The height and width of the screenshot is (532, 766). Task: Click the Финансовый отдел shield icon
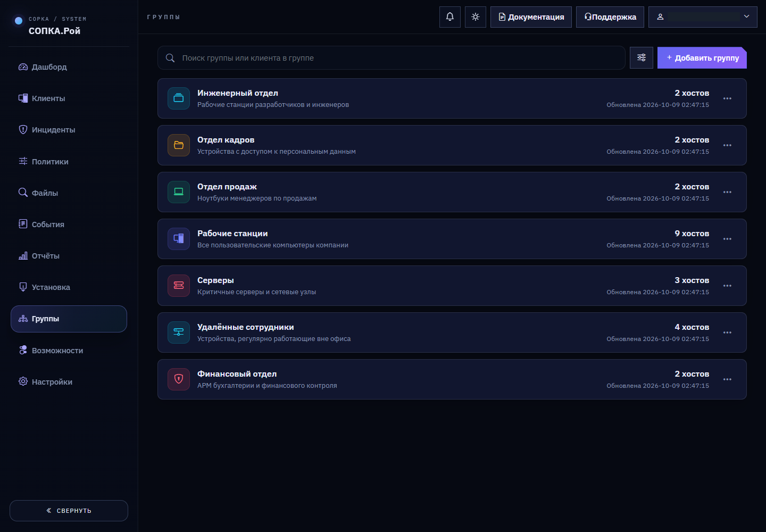pyautogui.click(x=179, y=379)
